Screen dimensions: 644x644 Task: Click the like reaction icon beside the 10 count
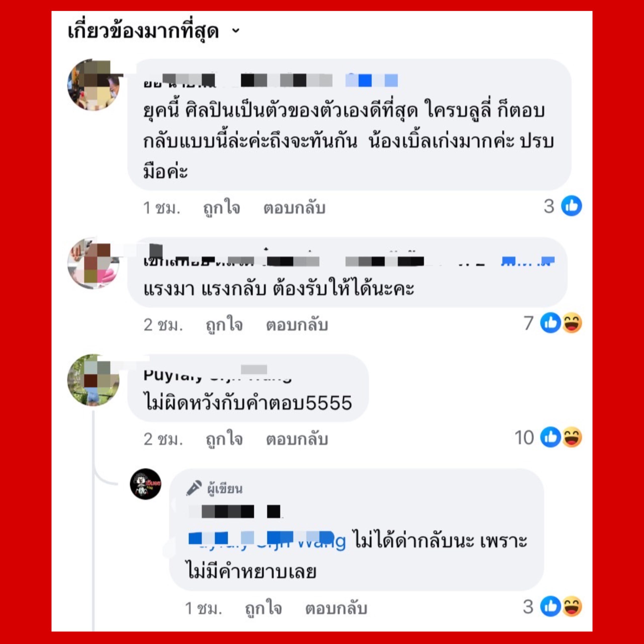click(550, 437)
